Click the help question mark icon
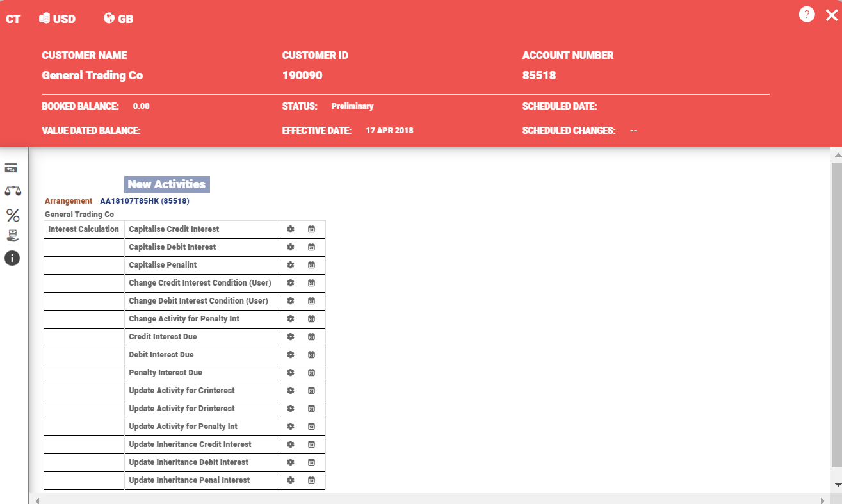Screen dimensions: 842x504 coord(807,15)
